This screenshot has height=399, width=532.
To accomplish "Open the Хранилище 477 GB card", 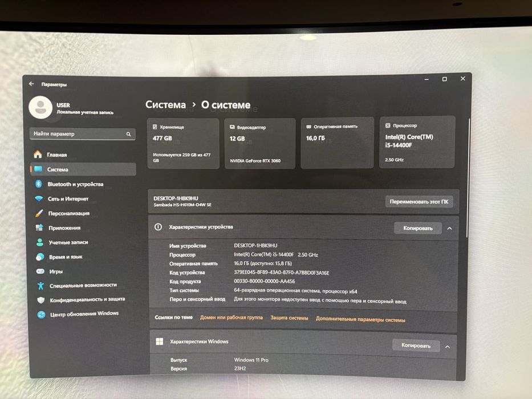I will pos(183,144).
